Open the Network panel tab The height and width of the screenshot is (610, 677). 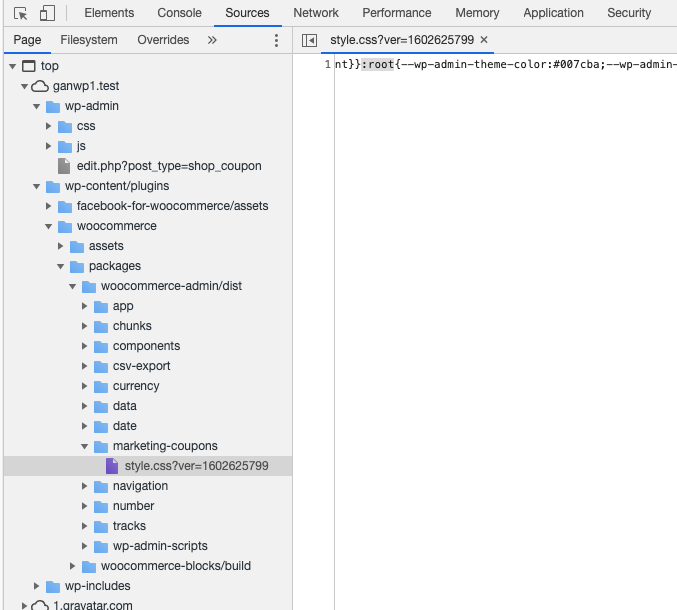(316, 13)
